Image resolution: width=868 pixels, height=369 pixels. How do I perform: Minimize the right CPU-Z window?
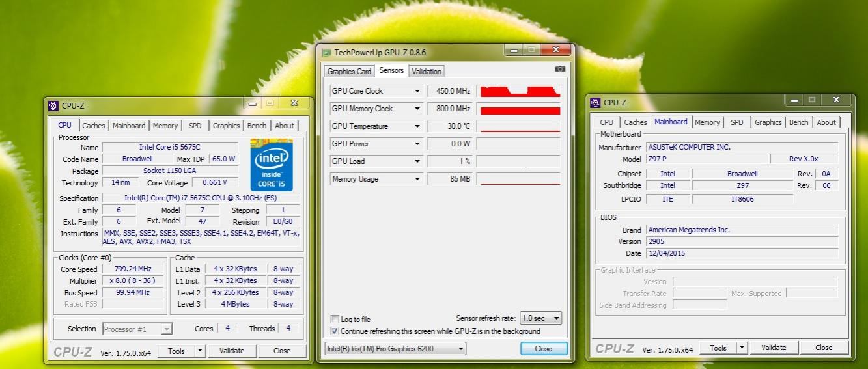[794, 100]
